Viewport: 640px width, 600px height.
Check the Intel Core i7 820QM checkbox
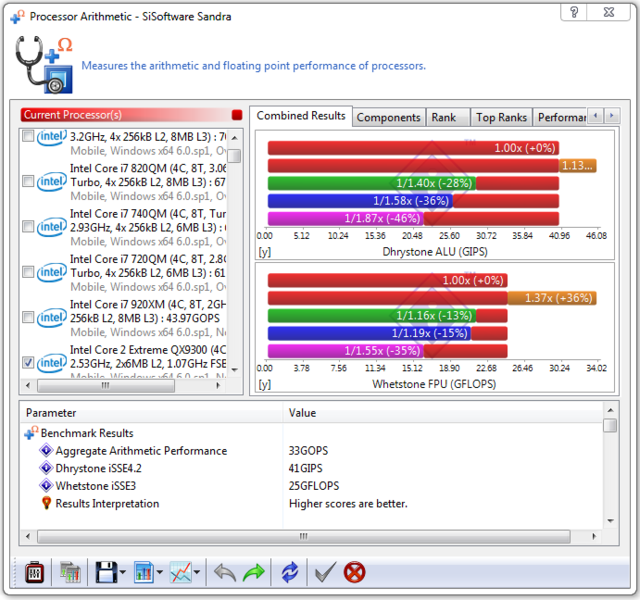[x=28, y=181]
